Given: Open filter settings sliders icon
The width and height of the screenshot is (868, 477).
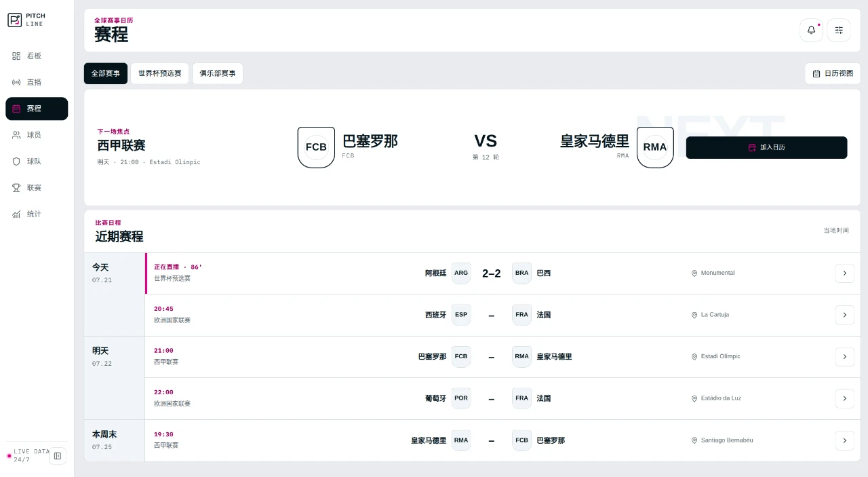Looking at the screenshot, I should point(839,30).
